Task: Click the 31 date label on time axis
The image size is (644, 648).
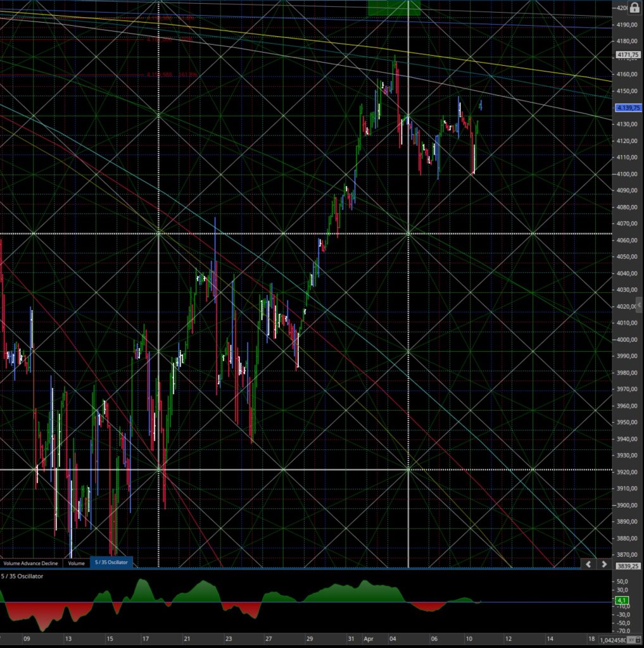Action: pos(351,639)
